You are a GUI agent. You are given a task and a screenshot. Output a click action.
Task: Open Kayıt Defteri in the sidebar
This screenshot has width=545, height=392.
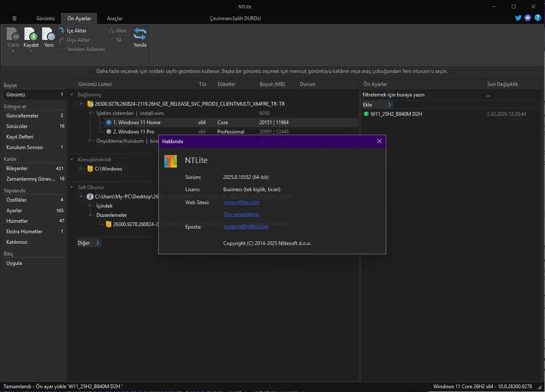click(34, 137)
